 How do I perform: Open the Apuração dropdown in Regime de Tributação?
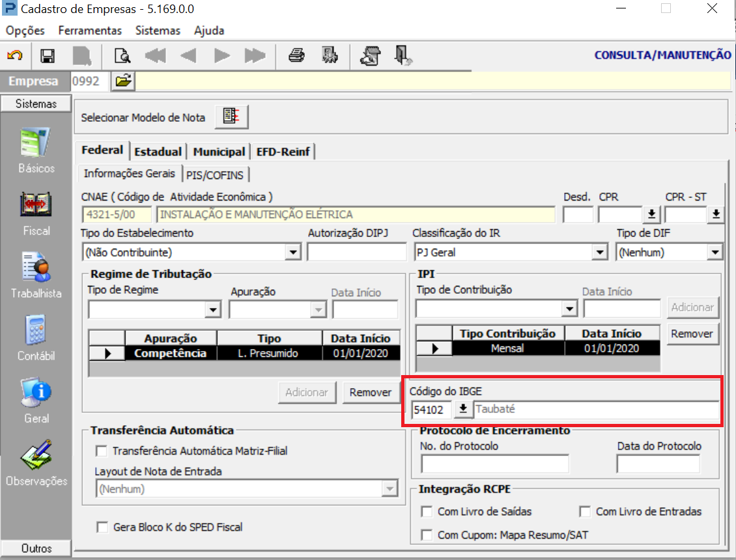pos(318,310)
